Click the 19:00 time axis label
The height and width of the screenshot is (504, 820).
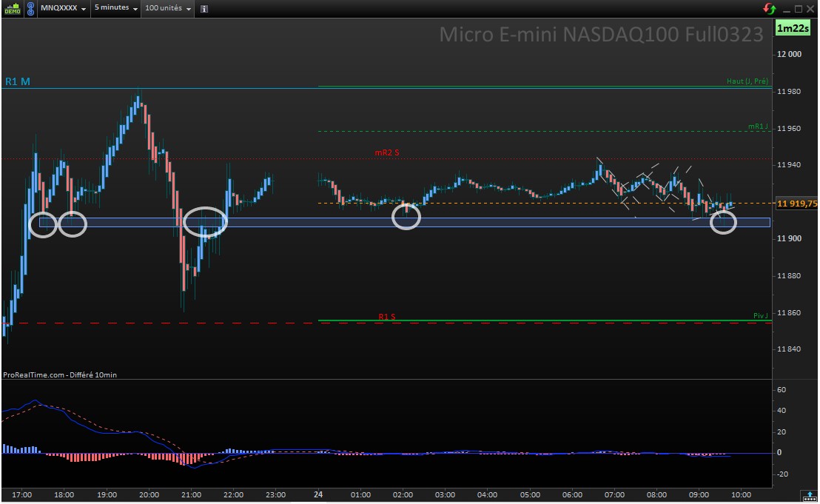(x=107, y=494)
